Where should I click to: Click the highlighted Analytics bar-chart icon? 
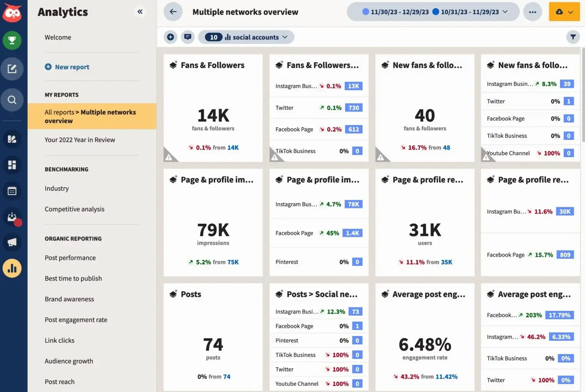tap(12, 268)
